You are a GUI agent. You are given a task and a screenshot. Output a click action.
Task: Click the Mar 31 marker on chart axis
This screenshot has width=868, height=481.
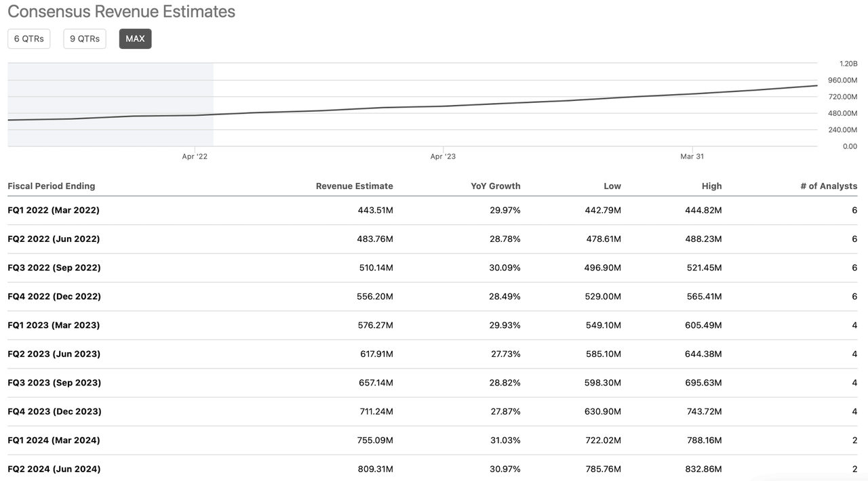[692, 156]
